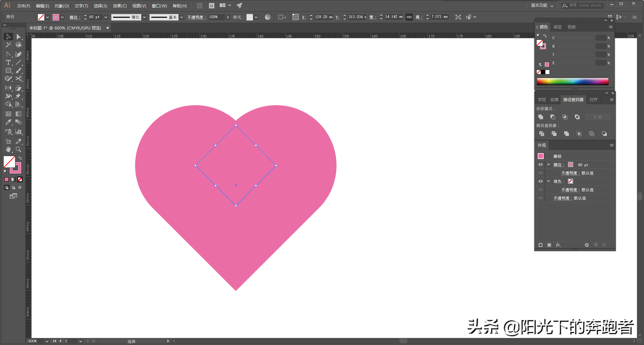644x345 pixels.
Task: Toggle visibility of the 填色 fill attribute
Action: [540, 181]
